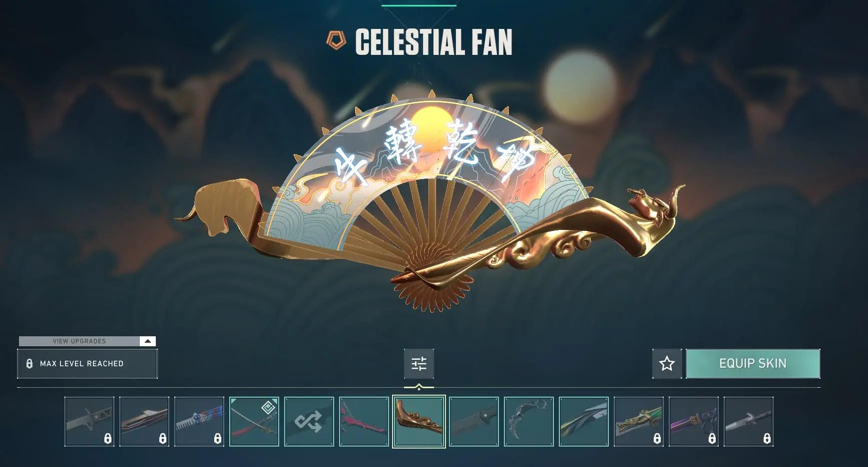Viewport: 868px width, 467px height.
Task: Select the dark folding knife skin tile
Action: click(474, 422)
